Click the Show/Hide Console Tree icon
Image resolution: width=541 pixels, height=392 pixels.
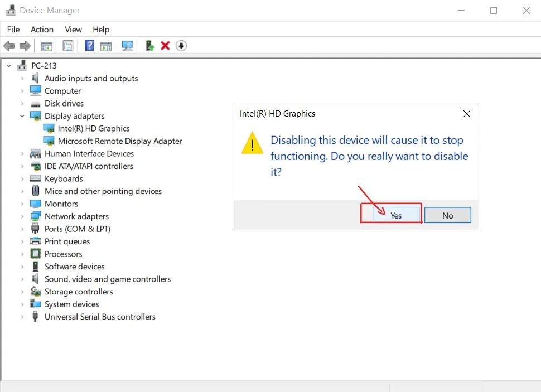click(47, 45)
